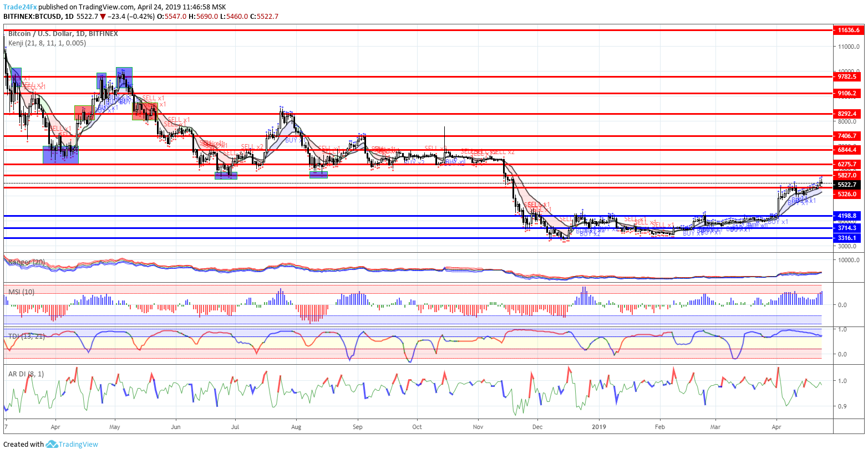Select the 9106.2 red price label
The height and width of the screenshot is (454, 868).
847,93
